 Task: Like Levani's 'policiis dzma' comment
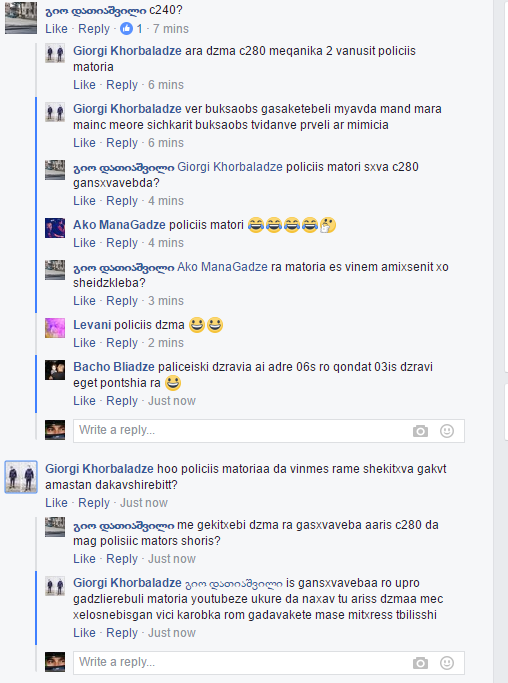coord(84,343)
